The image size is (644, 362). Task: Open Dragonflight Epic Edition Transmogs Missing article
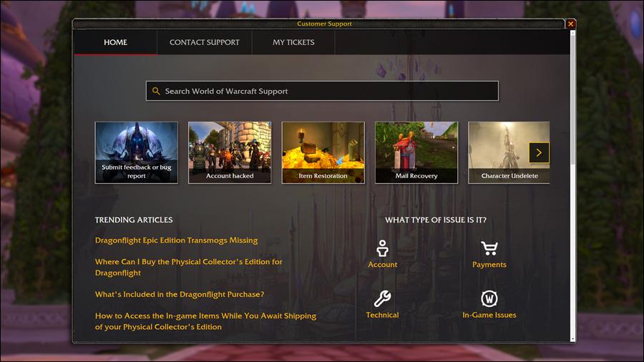click(176, 240)
